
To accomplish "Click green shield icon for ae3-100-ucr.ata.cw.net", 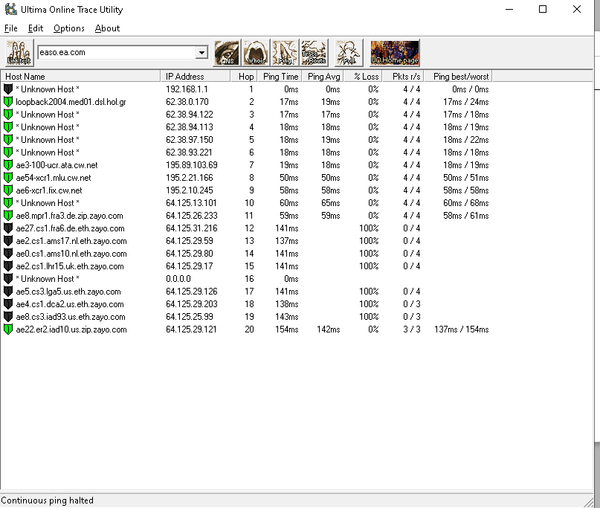I will point(8,165).
